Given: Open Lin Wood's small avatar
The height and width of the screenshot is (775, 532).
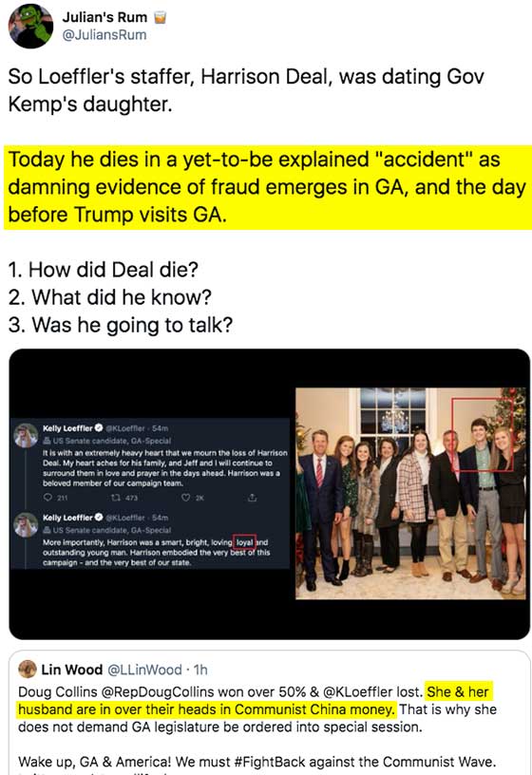Looking at the screenshot, I should [x=28, y=670].
